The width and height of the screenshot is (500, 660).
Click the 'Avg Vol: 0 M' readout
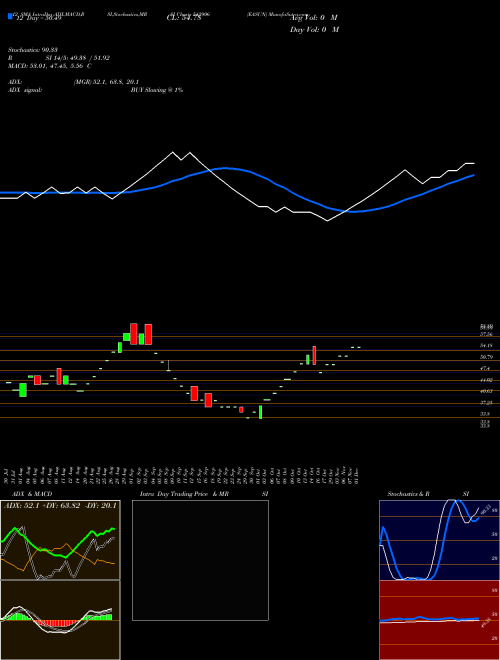(313, 18)
